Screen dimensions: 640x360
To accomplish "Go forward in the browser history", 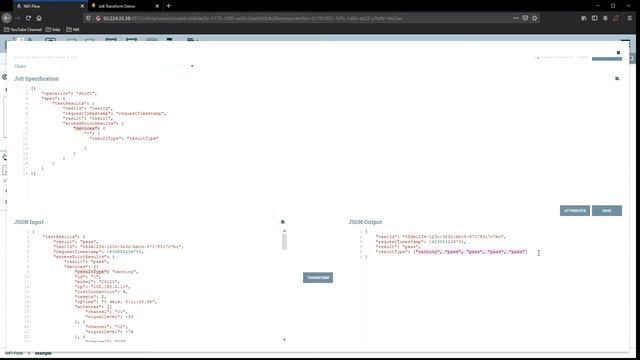I will tap(18, 18).
